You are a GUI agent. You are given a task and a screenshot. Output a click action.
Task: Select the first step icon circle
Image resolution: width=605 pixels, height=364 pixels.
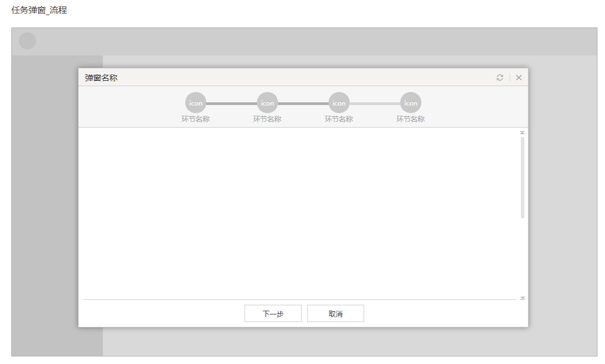click(x=196, y=102)
